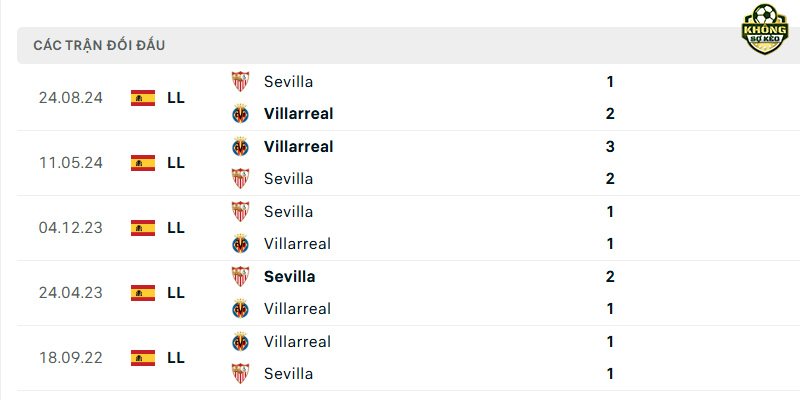Select LL league label for 11.05.24
Viewport: 800px width, 400px height.
pos(176,163)
